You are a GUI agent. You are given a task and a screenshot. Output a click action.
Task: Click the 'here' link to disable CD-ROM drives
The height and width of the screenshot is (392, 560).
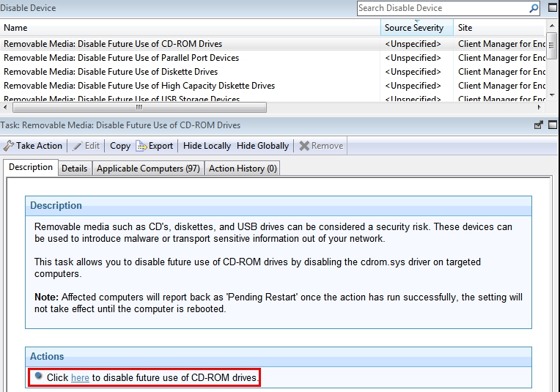[x=80, y=378]
